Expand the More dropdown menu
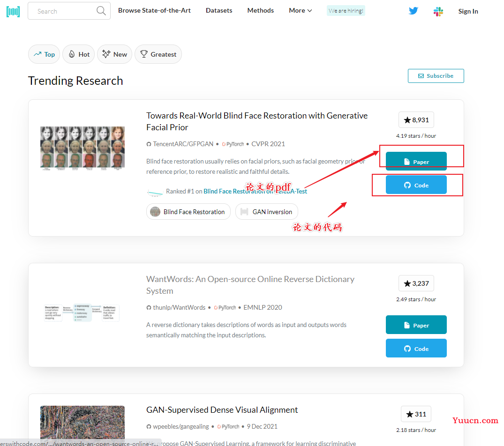 pos(300,11)
